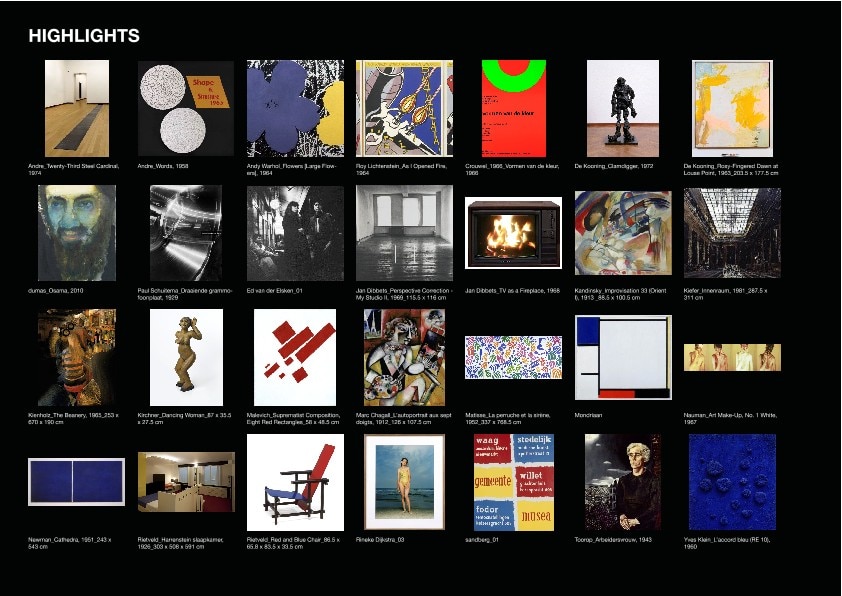Select the Mondriaan composition thumbnail
The height and width of the screenshot is (596, 842).
coord(623,357)
